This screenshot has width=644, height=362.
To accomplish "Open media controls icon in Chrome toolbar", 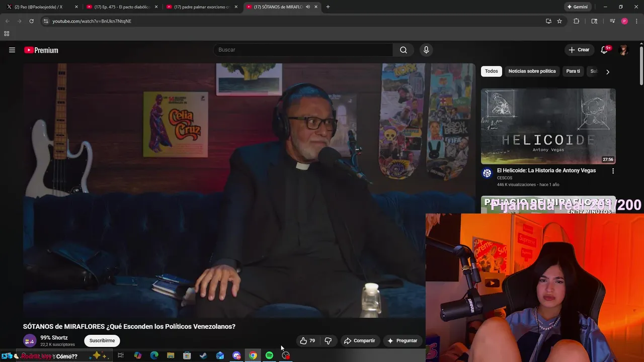I will [612, 21].
